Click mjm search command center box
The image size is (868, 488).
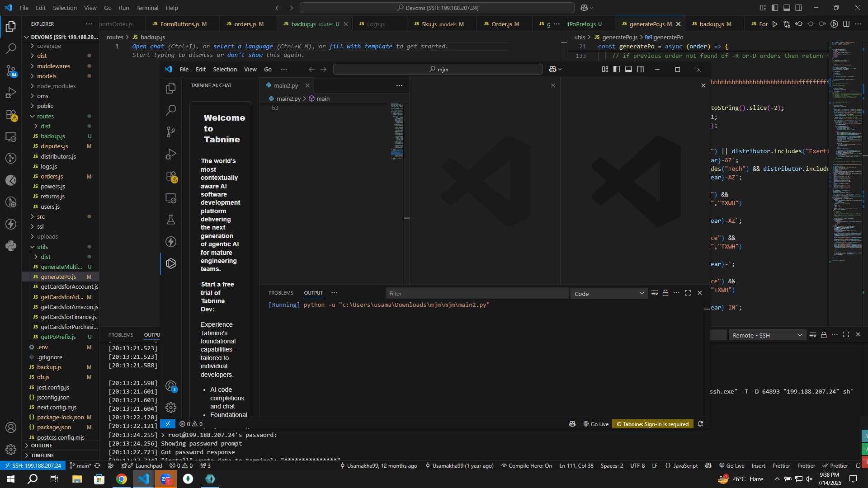[438, 69]
